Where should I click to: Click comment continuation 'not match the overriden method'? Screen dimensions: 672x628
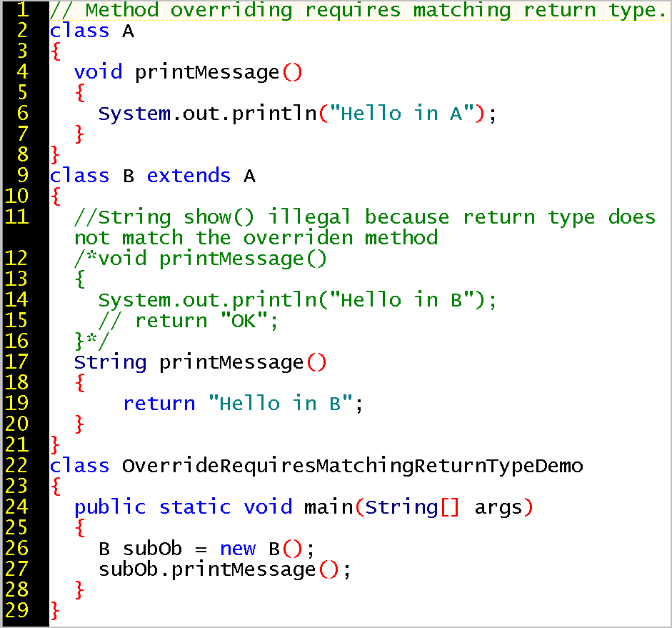(x=256, y=237)
